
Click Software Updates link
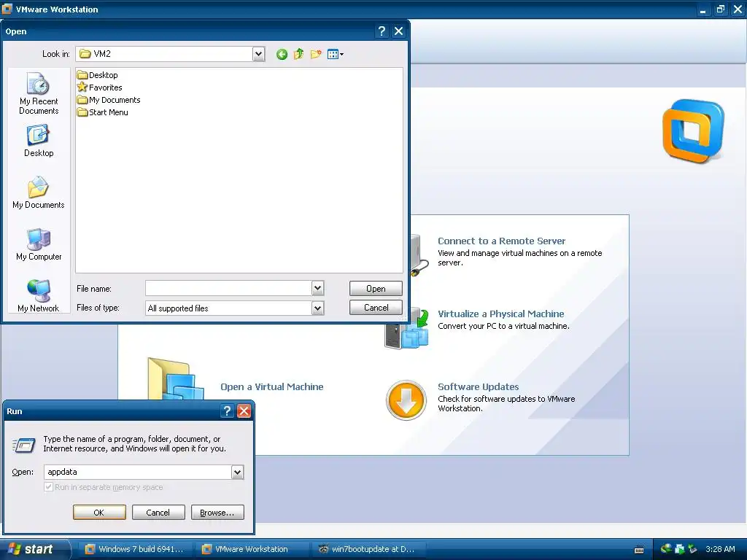pos(478,386)
